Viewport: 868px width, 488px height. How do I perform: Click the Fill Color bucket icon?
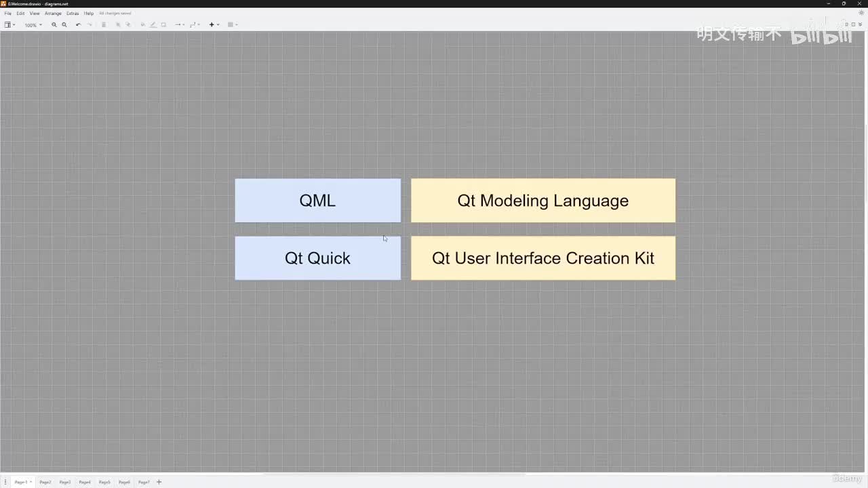tap(142, 25)
